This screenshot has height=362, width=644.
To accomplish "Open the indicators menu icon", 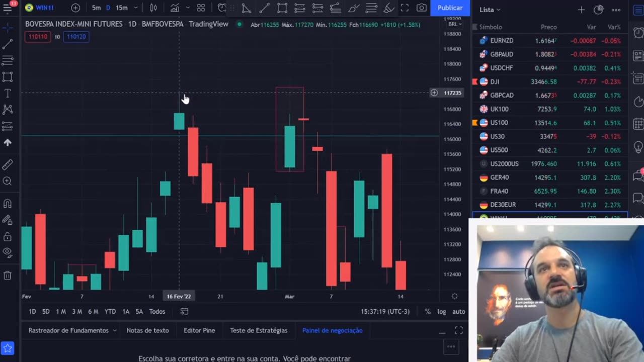I will [175, 8].
